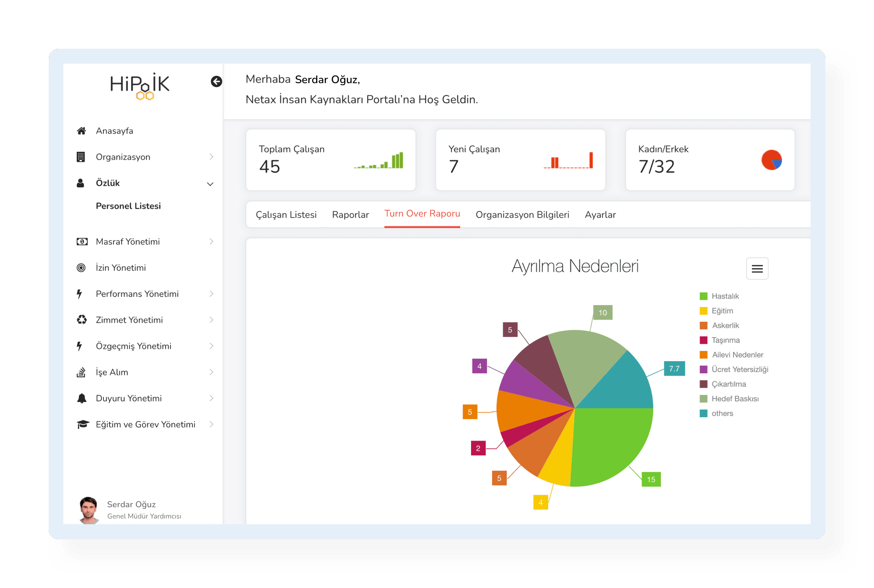
Task: Click the İşe Alım stack icon
Action: pos(81,372)
